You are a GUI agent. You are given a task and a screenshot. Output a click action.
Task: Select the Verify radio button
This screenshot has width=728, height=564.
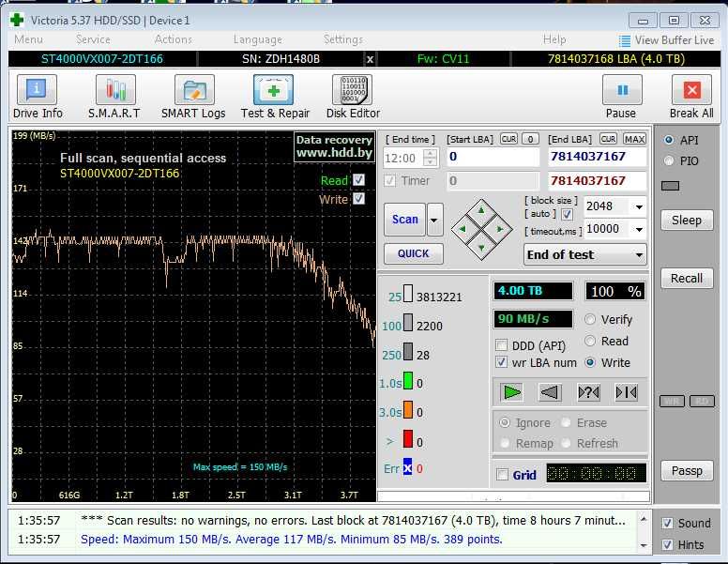pyautogui.click(x=590, y=320)
